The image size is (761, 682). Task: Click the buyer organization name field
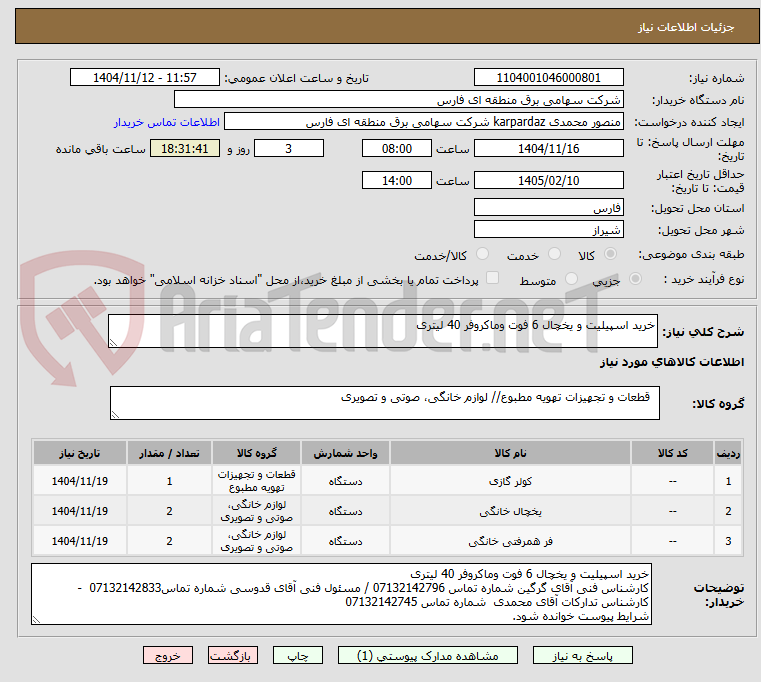[398, 100]
